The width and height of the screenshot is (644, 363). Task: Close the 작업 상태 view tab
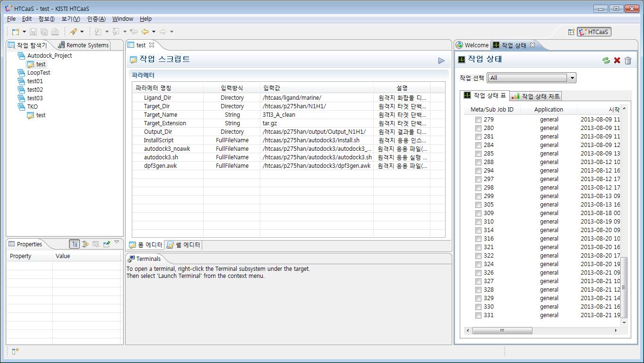pos(532,45)
